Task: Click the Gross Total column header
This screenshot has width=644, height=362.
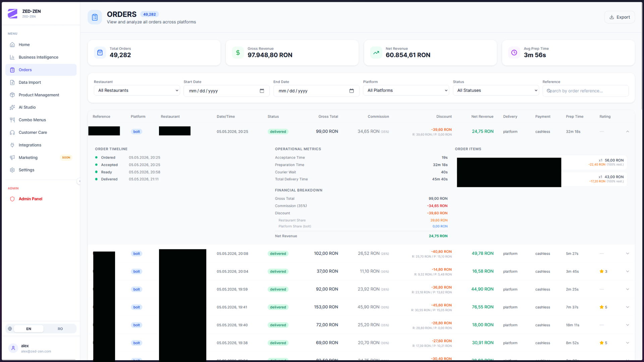Action: (328, 117)
